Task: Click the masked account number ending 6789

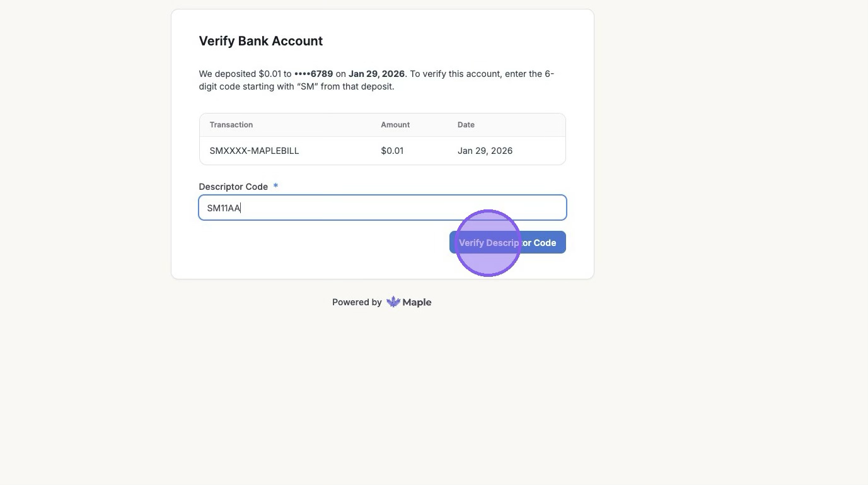Action: [313, 74]
